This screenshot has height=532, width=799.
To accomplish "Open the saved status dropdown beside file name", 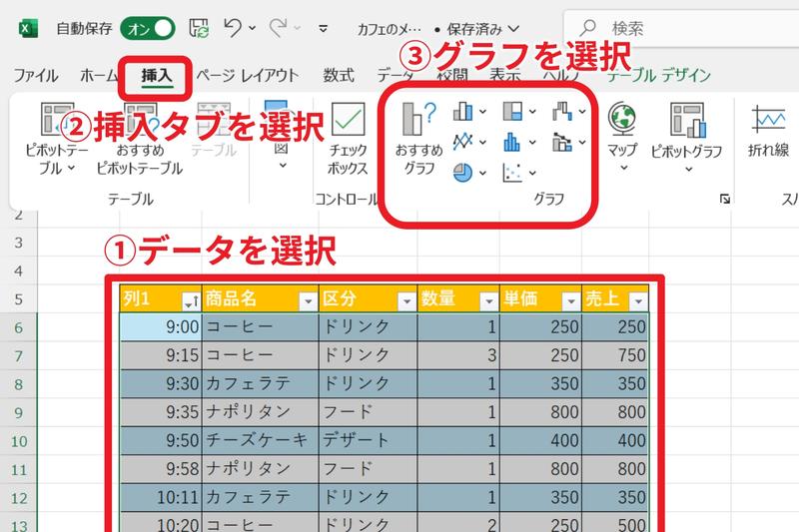I will coord(513,29).
